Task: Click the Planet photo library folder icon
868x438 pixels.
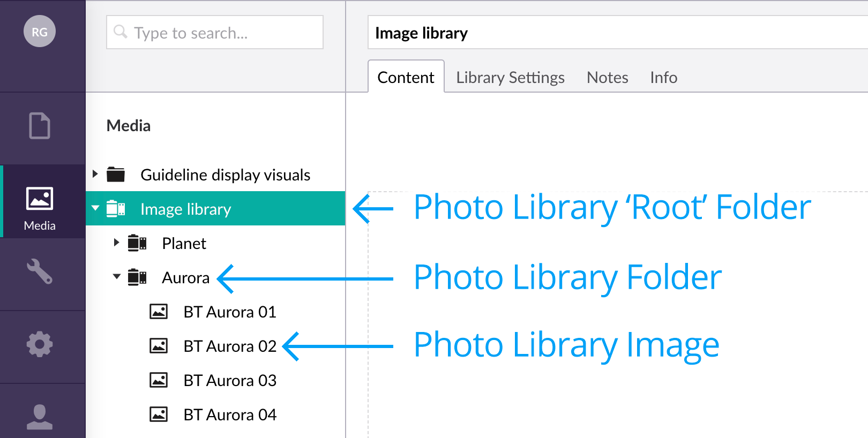Action: pyautogui.click(x=137, y=243)
